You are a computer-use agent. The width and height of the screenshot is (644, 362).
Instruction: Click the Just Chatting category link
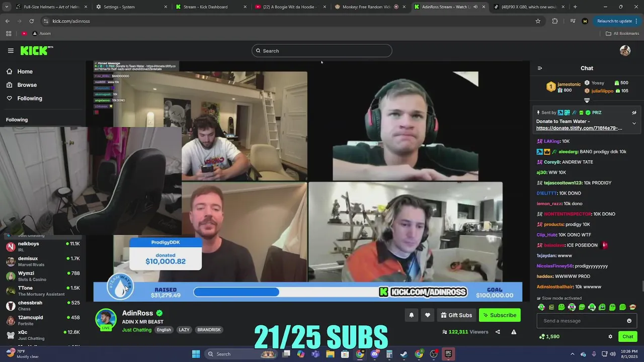tap(136, 330)
